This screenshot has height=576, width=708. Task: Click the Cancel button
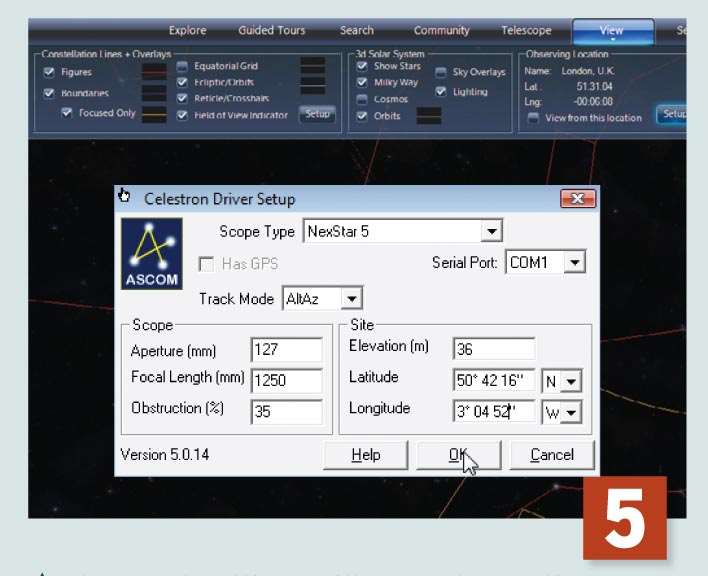[552, 455]
